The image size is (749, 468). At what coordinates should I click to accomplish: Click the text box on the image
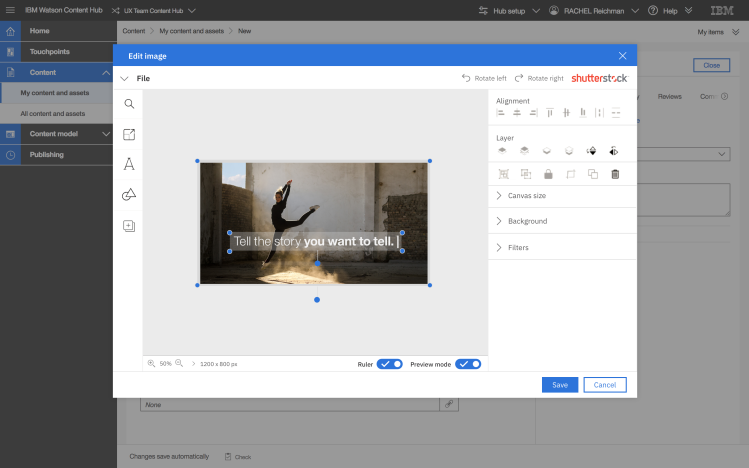point(316,242)
